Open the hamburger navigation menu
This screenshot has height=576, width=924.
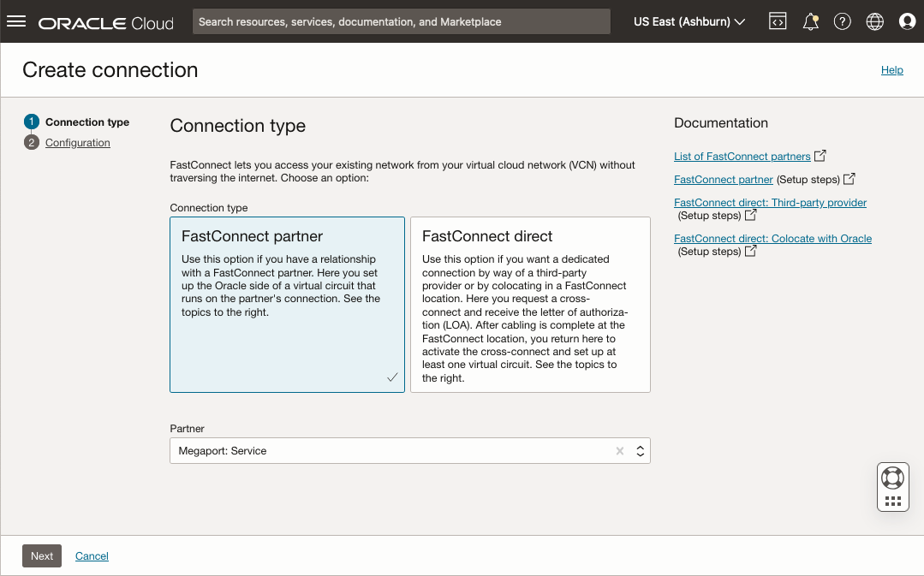16,21
